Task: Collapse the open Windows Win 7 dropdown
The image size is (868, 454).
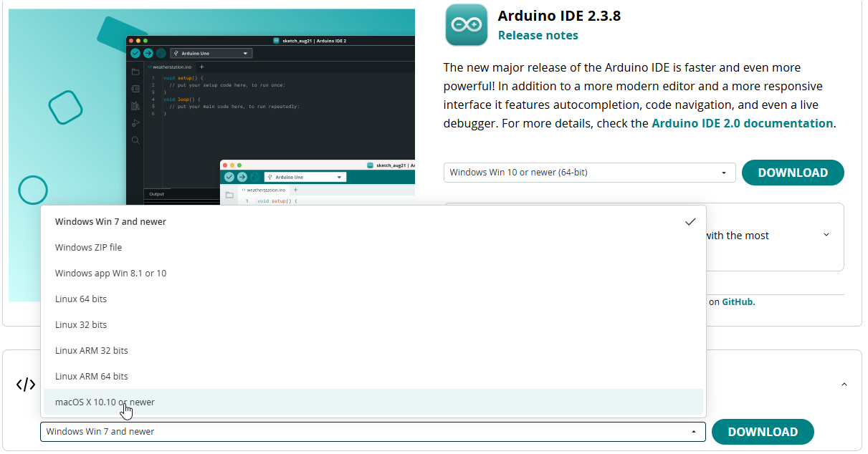Action: pyautogui.click(x=373, y=432)
